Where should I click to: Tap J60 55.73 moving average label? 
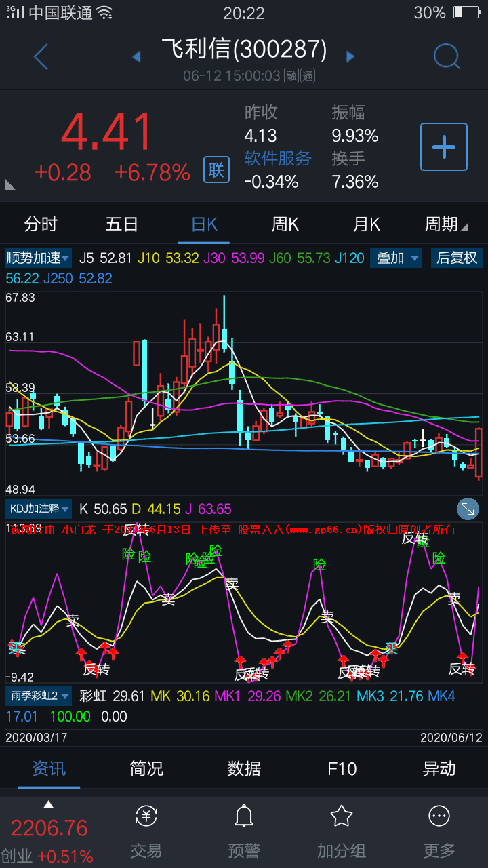[x=300, y=258]
